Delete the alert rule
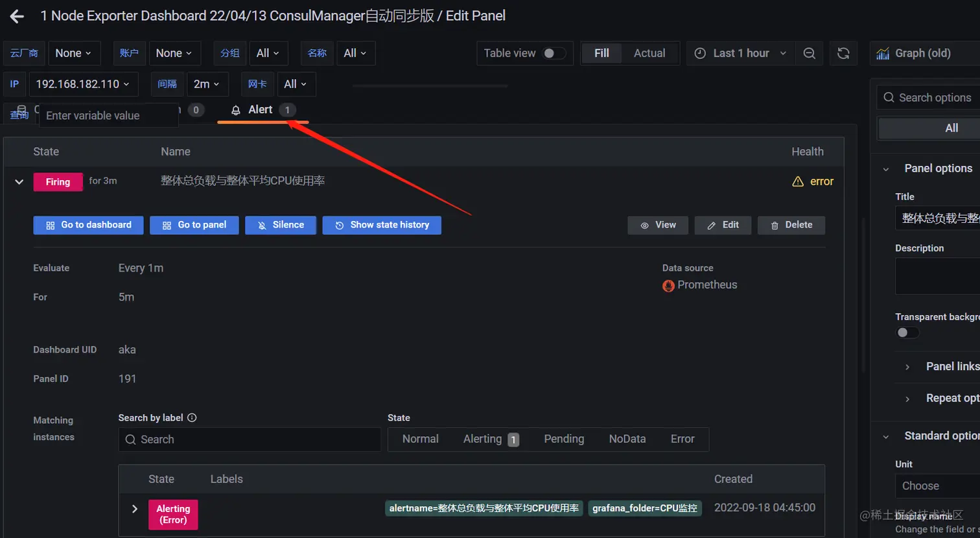This screenshot has width=980, height=538. click(791, 225)
